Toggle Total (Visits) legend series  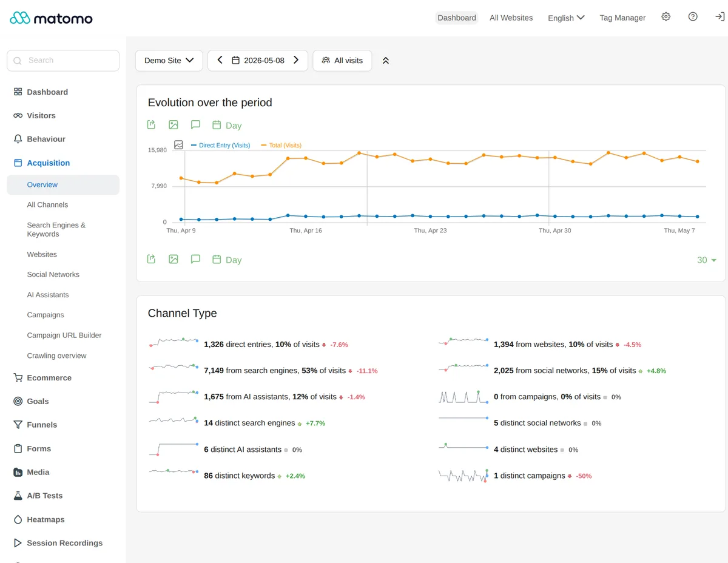point(281,146)
